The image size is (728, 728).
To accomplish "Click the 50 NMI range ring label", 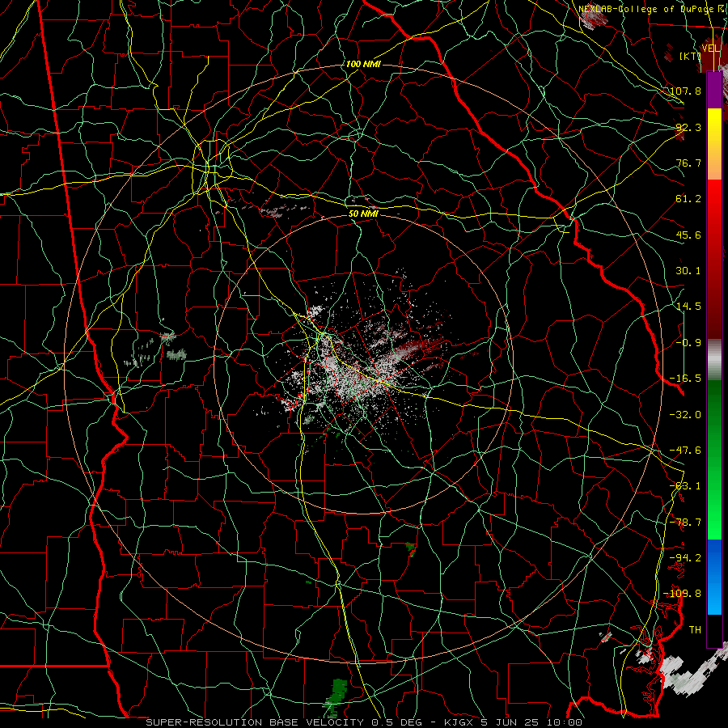I will click(363, 214).
